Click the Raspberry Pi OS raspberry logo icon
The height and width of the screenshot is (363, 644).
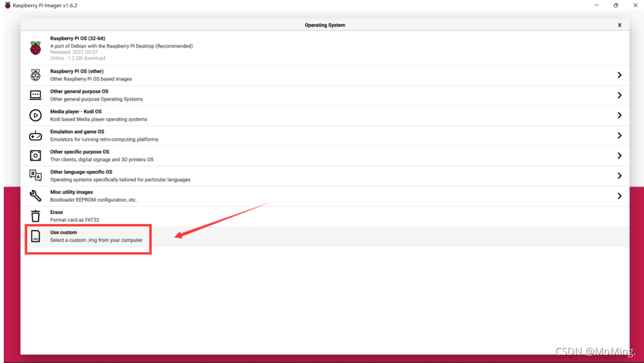tap(36, 48)
